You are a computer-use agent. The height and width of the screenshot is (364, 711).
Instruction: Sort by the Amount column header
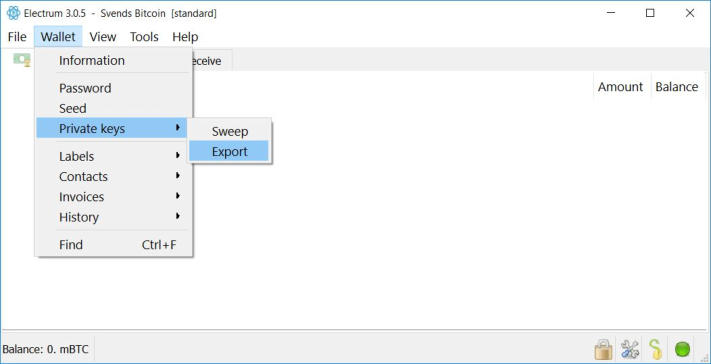click(x=620, y=87)
